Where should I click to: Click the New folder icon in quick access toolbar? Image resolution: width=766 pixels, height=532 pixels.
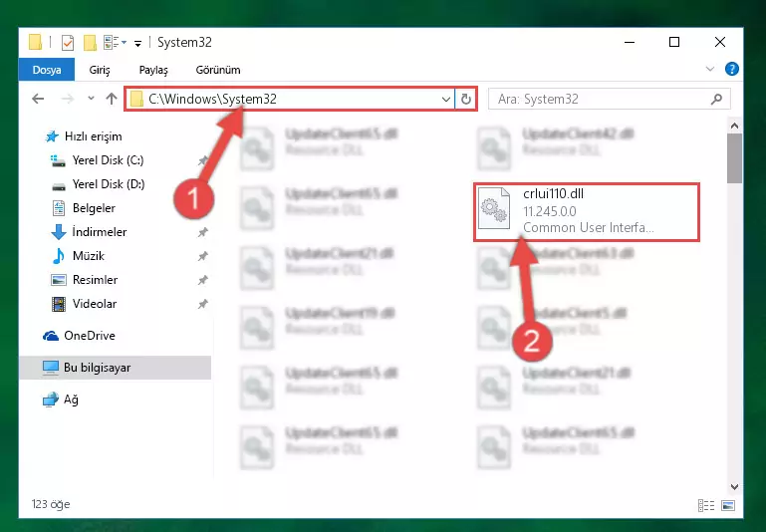coord(90,43)
